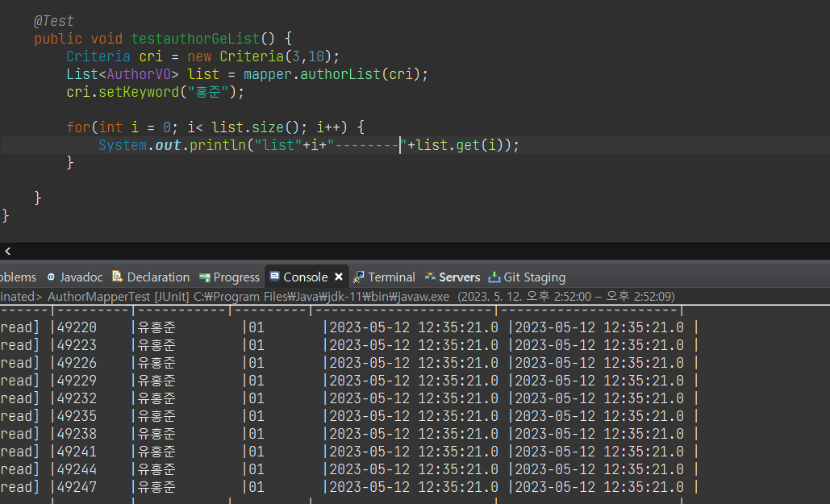Open the partially visible Problems tab
Screen dimensions: 830x504
(18, 277)
